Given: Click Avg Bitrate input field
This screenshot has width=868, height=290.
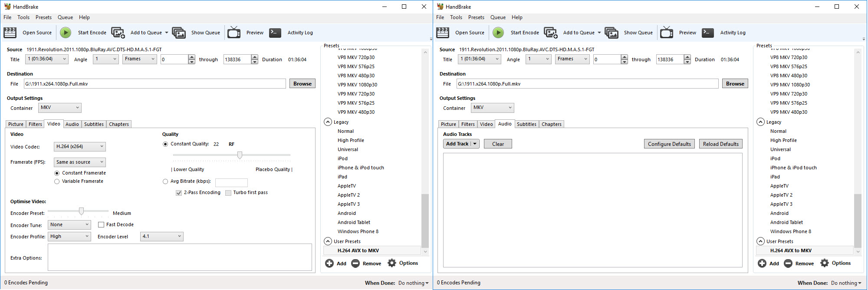Looking at the screenshot, I should point(231,183).
